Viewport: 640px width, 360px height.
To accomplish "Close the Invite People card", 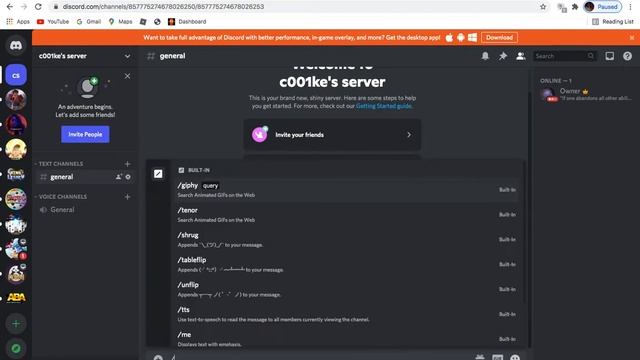I will pyautogui.click(x=127, y=76).
